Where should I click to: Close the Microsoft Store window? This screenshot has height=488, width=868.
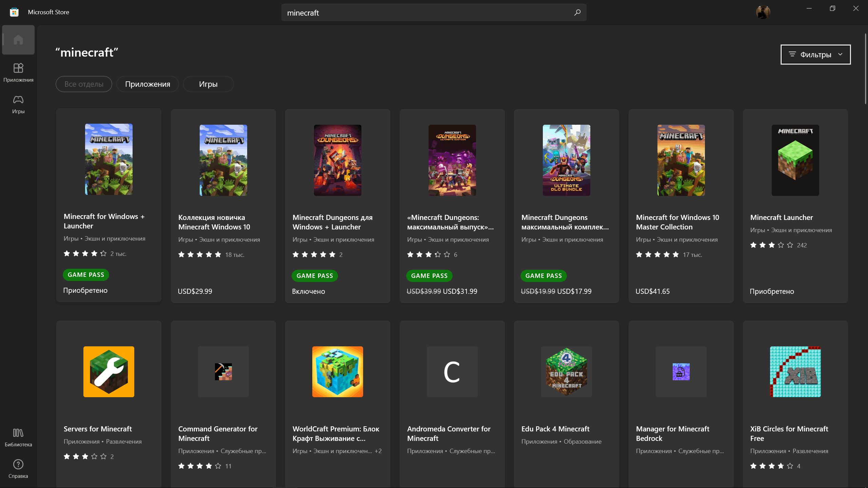pyautogui.click(x=856, y=8)
